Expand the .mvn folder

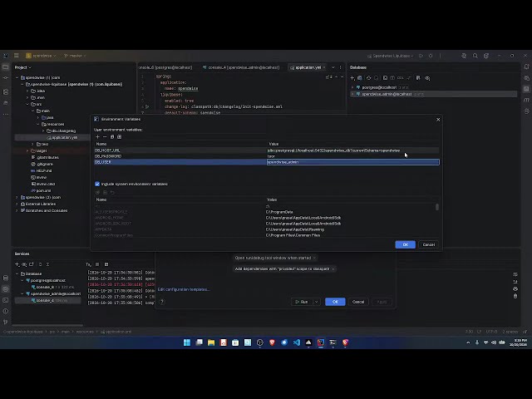tap(27, 98)
